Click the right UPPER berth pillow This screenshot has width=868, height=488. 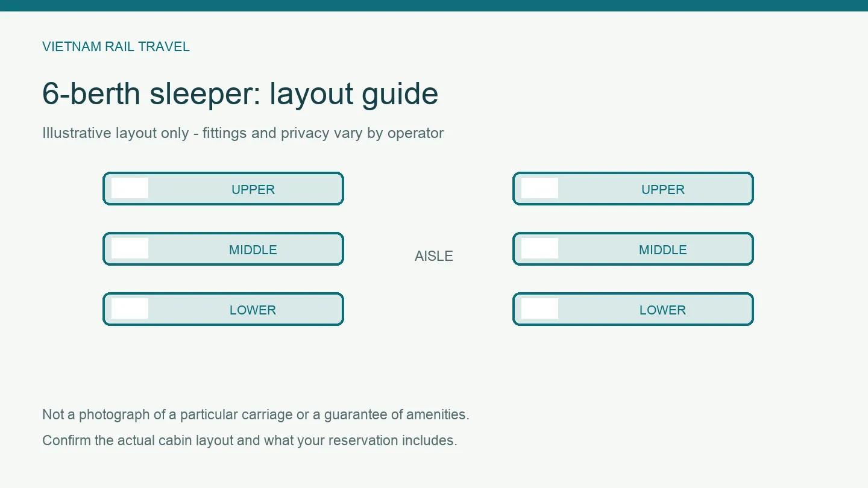click(x=539, y=188)
